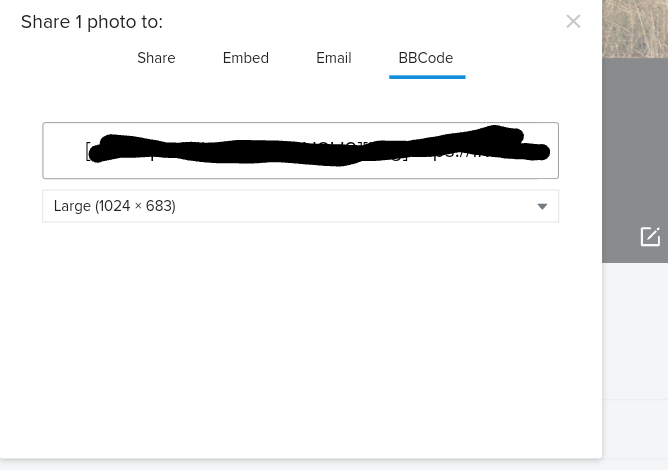This screenshot has height=470, width=668.
Task: Click the BBCode tab
Action: (426, 58)
